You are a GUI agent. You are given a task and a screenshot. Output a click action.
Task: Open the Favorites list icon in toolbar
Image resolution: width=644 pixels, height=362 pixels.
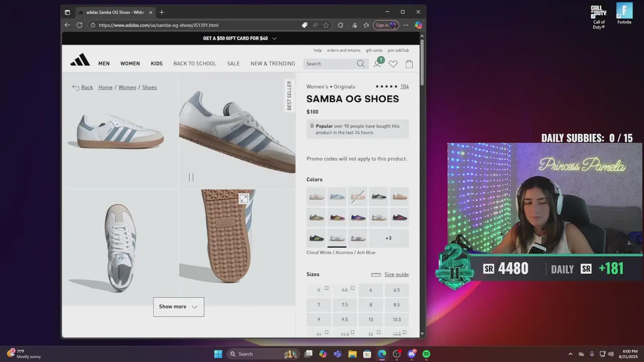click(366, 25)
